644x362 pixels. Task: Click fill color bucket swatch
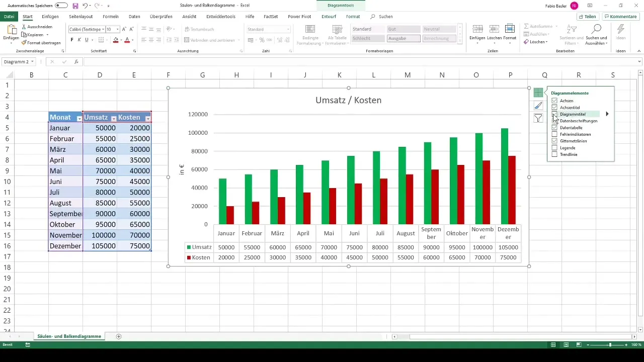coord(116,40)
